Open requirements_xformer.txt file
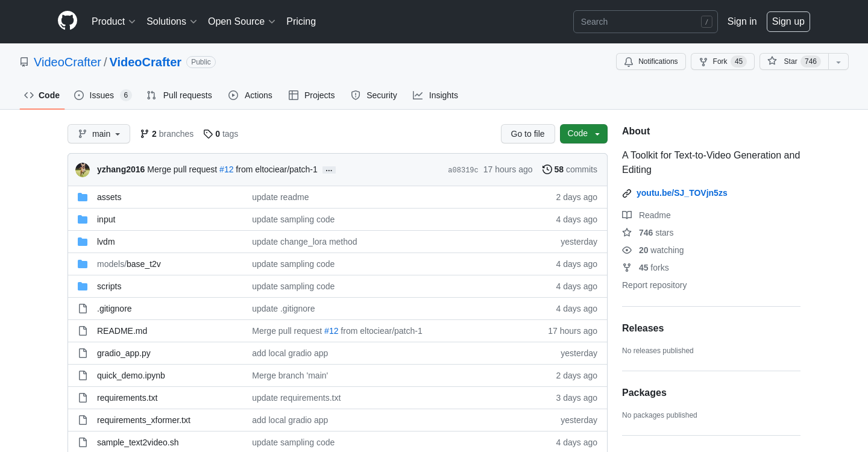This screenshot has width=868, height=452. (x=143, y=420)
